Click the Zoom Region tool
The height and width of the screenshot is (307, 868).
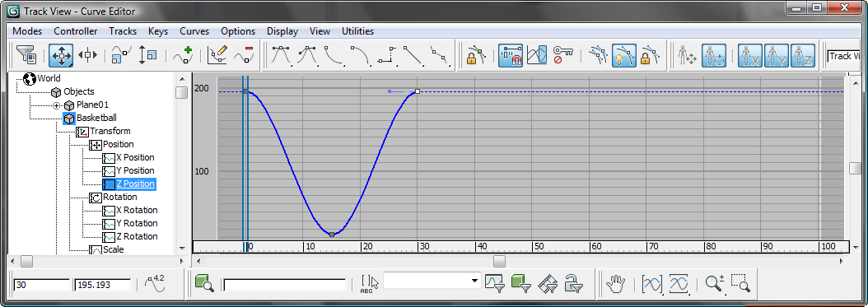740,284
